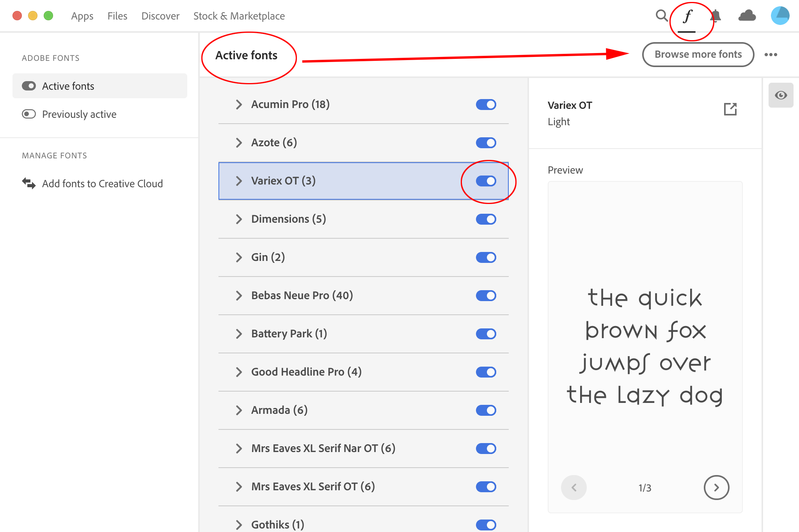The image size is (799, 532).
Task: Disable the Variex OT font toggle
Action: (486, 181)
